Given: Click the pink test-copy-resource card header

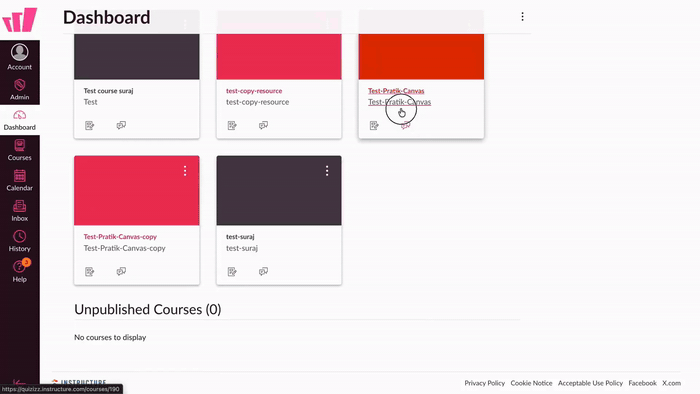Looking at the screenshot, I should (x=279, y=57).
